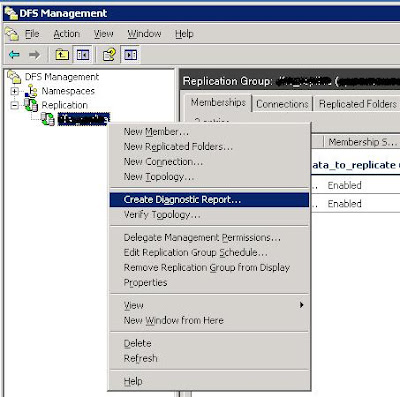Viewport: 400px width, 397px height.
Task: Open the Help menu in menu bar
Action: tap(184, 34)
